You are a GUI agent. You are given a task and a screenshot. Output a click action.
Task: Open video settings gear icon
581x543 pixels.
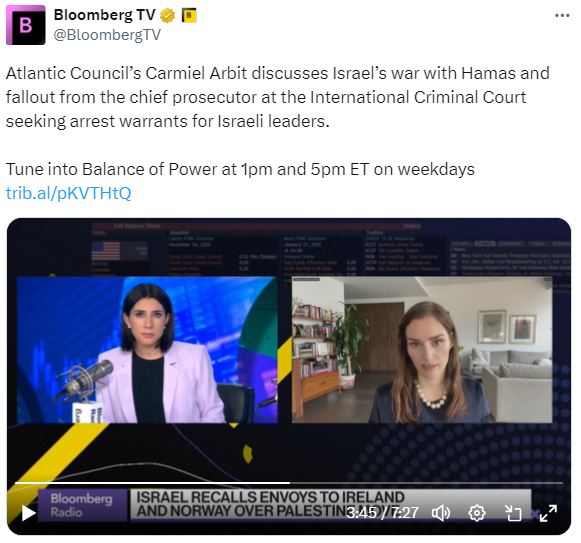pos(477,513)
